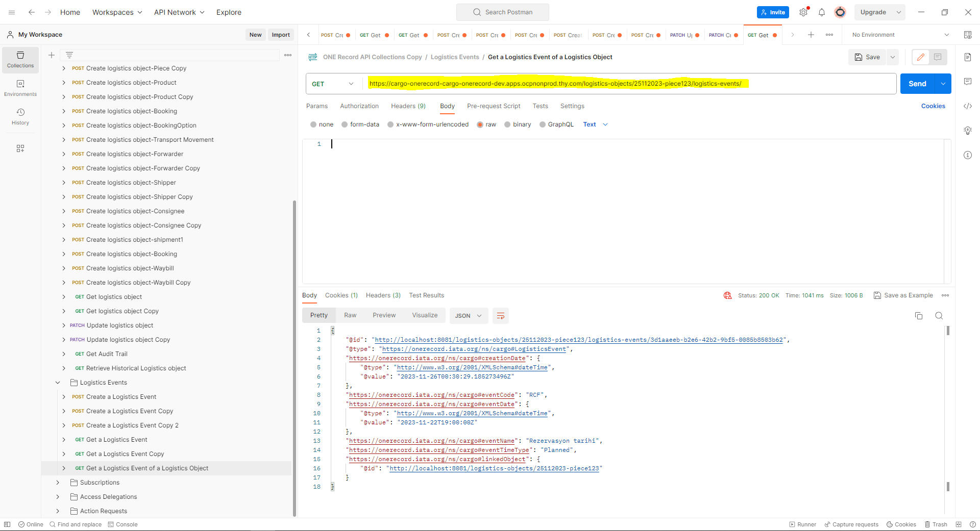The width and height of the screenshot is (980, 531).
Task: Open the Send options arrow
Action: tap(943, 84)
